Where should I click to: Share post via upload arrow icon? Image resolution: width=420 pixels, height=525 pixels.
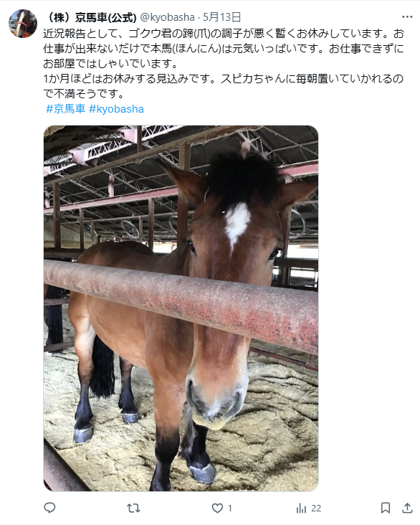(x=407, y=508)
